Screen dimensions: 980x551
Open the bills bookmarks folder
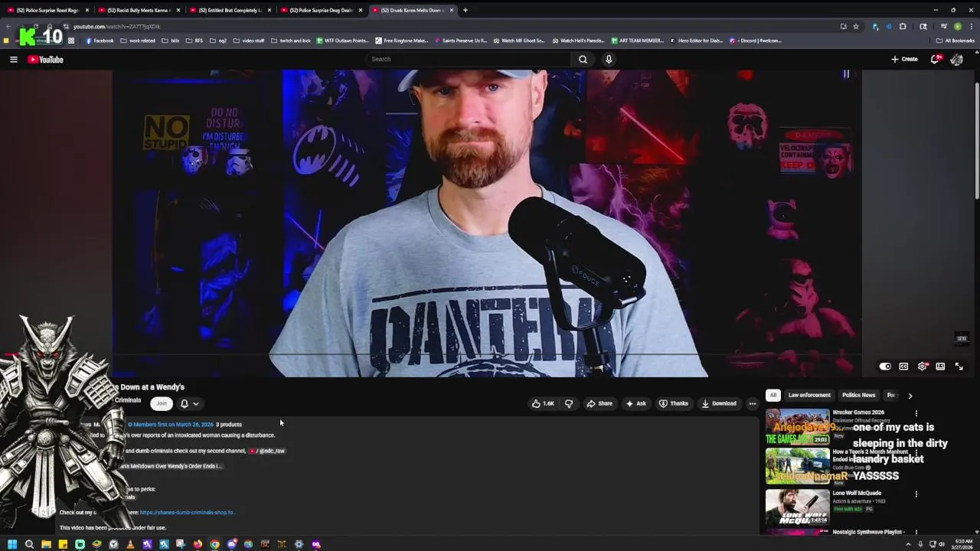coord(170,41)
